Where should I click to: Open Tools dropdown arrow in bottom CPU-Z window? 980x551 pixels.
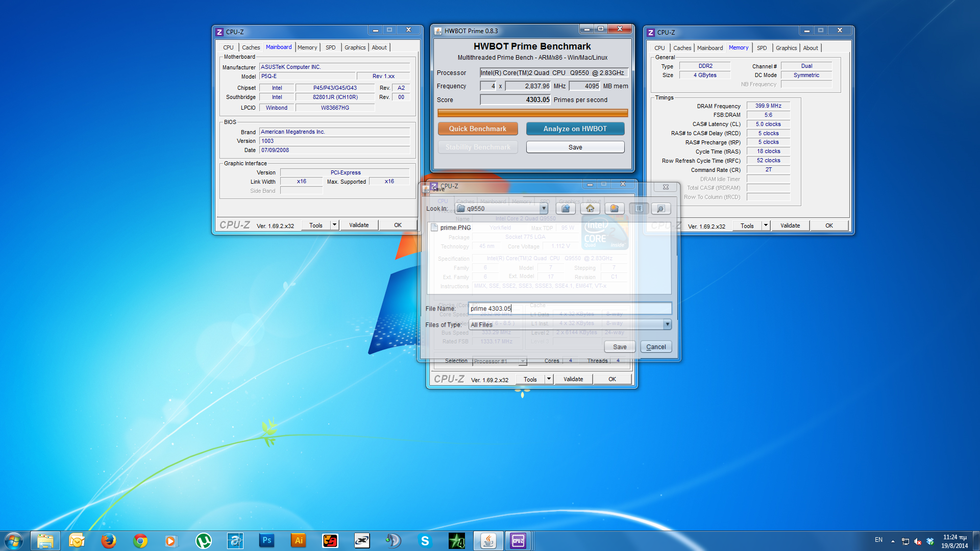(x=549, y=379)
